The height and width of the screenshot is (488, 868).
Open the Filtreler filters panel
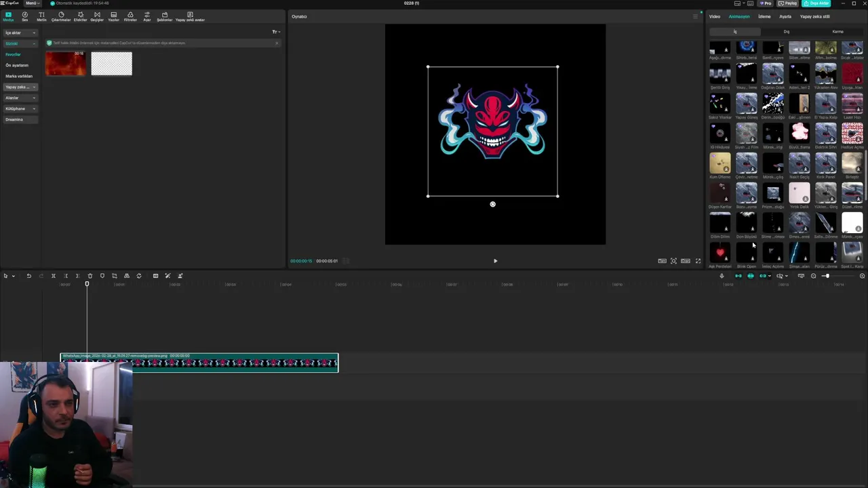[130, 16]
